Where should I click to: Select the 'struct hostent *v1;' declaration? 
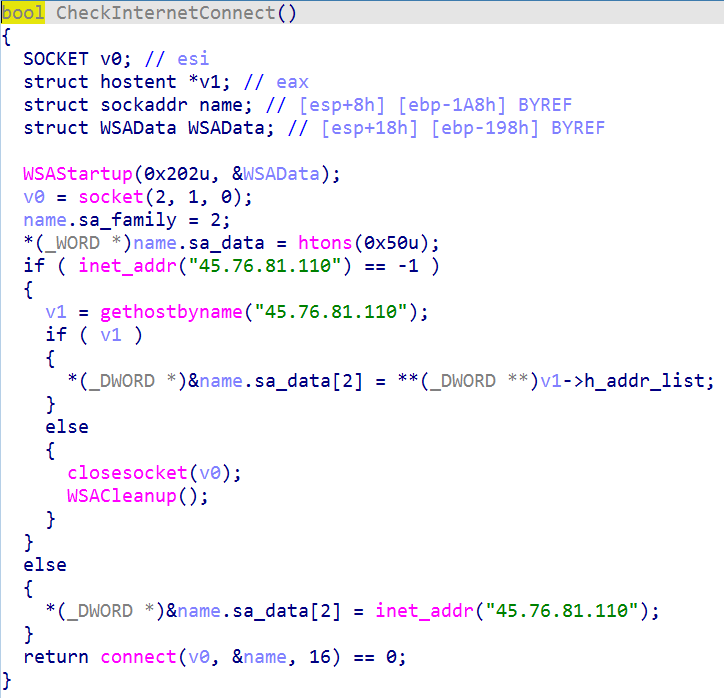coord(127,82)
